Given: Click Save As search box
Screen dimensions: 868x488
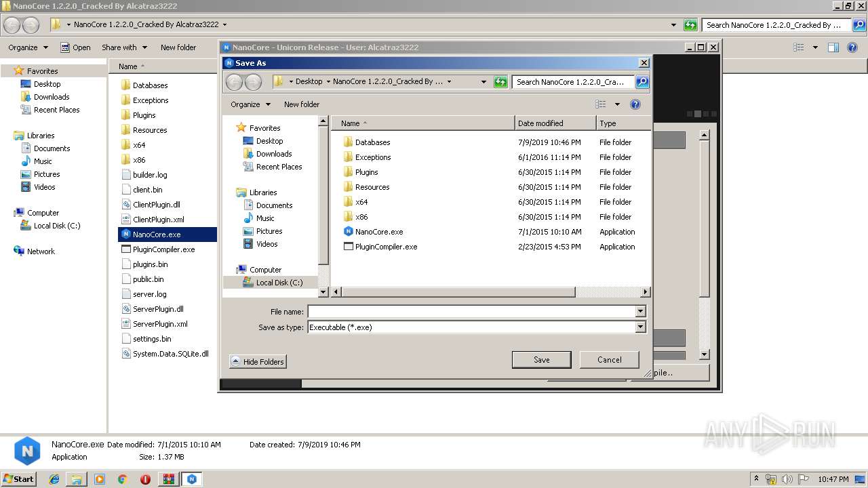Looking at the screenshot, I should pyautogui.click(x=574, y=82).
